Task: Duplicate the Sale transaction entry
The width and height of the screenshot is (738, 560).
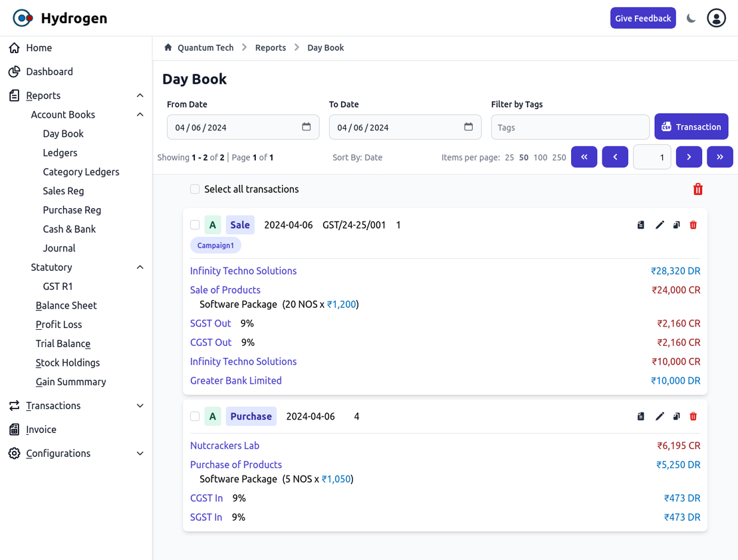Action: click(x=676, y=225)
